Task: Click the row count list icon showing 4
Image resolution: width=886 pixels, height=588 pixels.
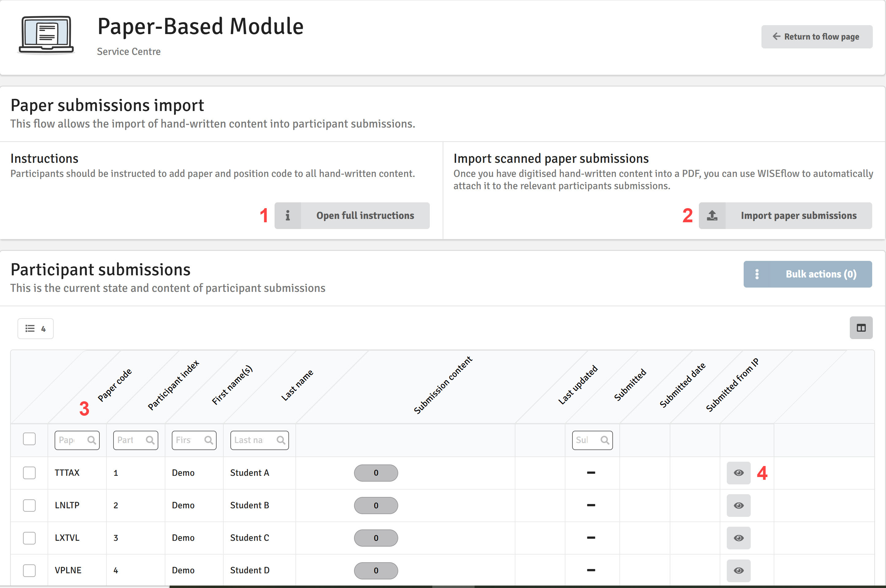Action: click(36, 329)
